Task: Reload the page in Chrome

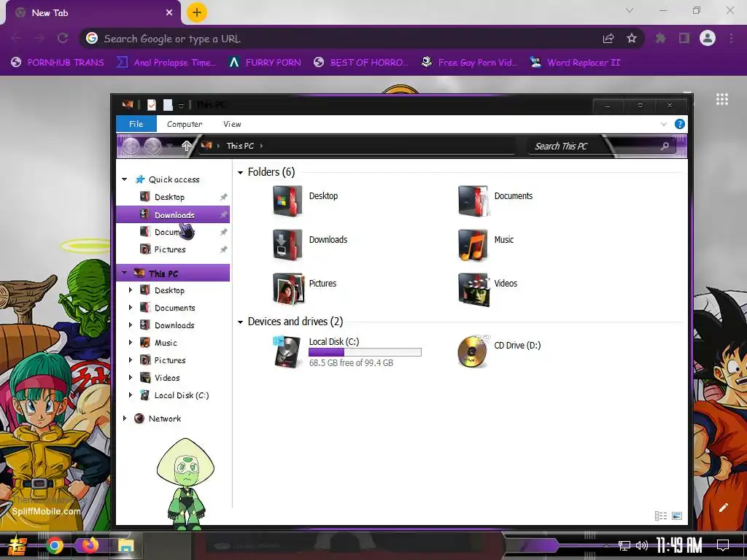Action: click(63, 38)
